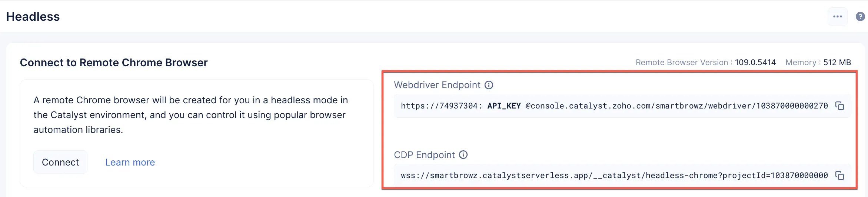Click the Headless page title
868x197 pixels.
[x=33, y=17]
